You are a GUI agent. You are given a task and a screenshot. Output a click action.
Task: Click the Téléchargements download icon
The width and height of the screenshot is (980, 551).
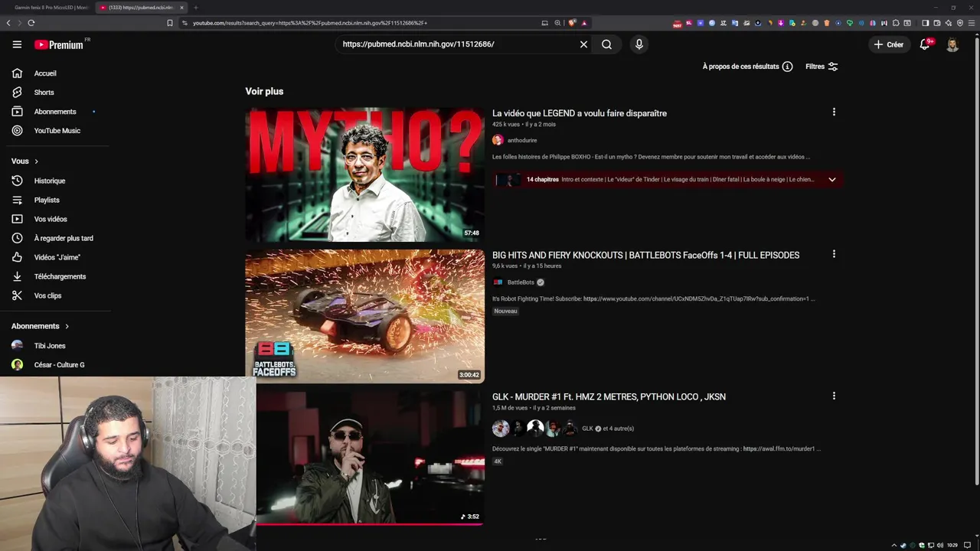[x=17, y=276]
